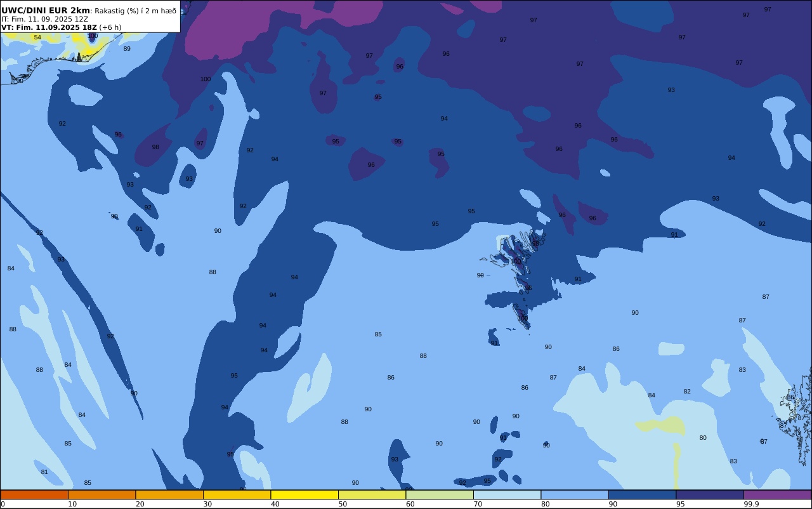Click the 'UWC/DINI EUR 2km' title text

point(46,10)
